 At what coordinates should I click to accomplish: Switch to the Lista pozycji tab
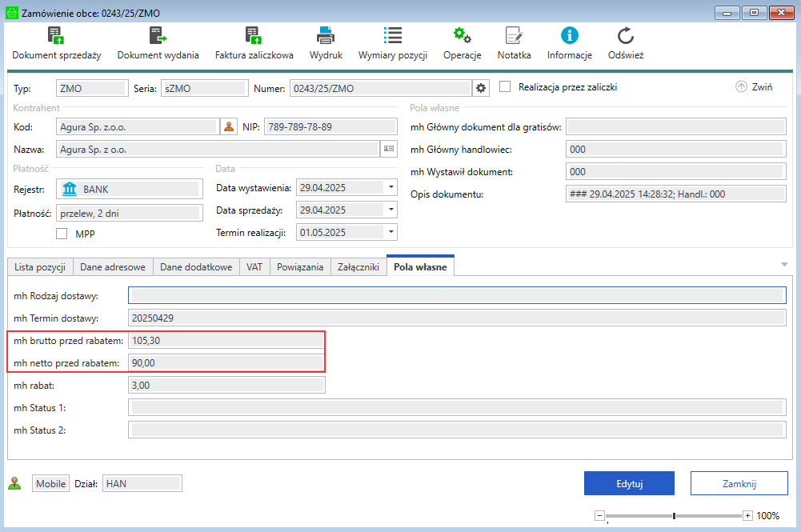point(40,267)
